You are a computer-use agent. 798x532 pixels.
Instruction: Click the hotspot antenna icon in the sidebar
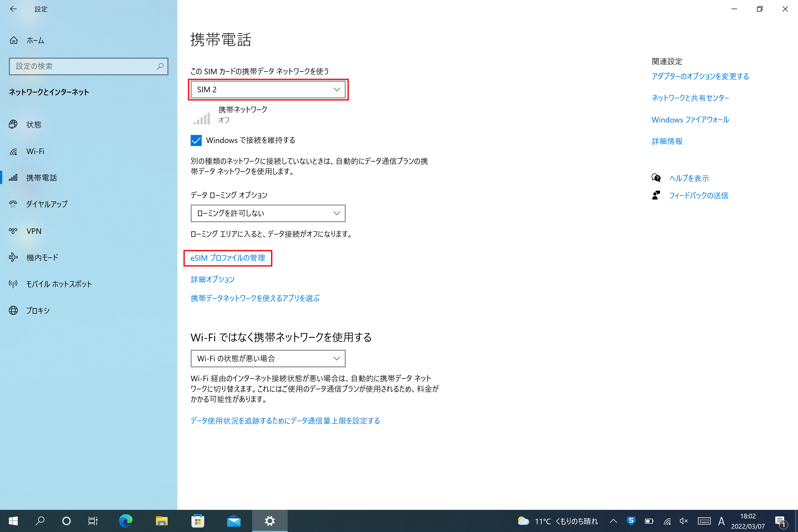click(x=13, y=284)
